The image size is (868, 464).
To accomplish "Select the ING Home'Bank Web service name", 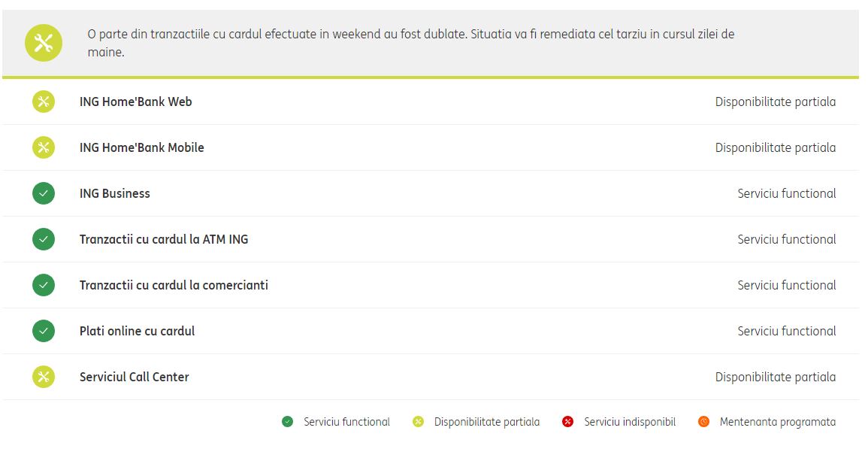I will [x=136, y=102].
